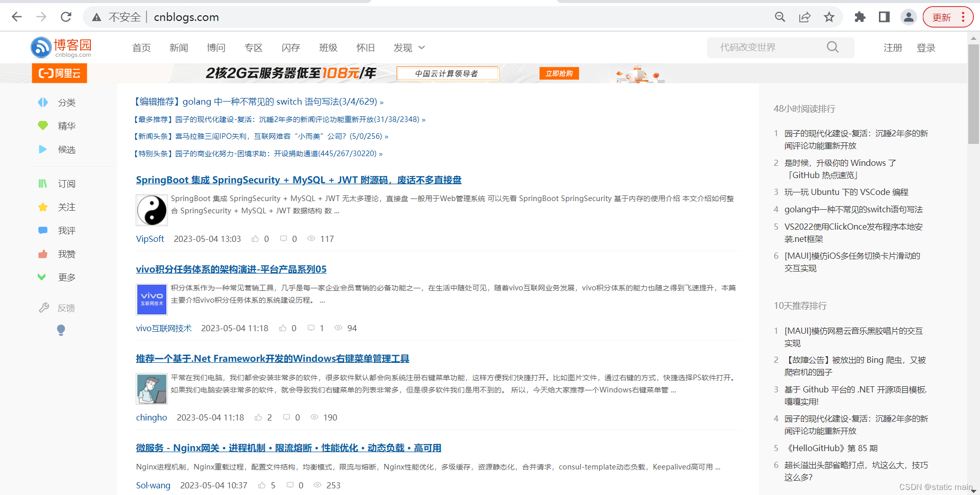This screenshot has width=980, height=495.
Task: Click the vivo互联网技术 avatar thumbnail
Action: pos(152,300)
